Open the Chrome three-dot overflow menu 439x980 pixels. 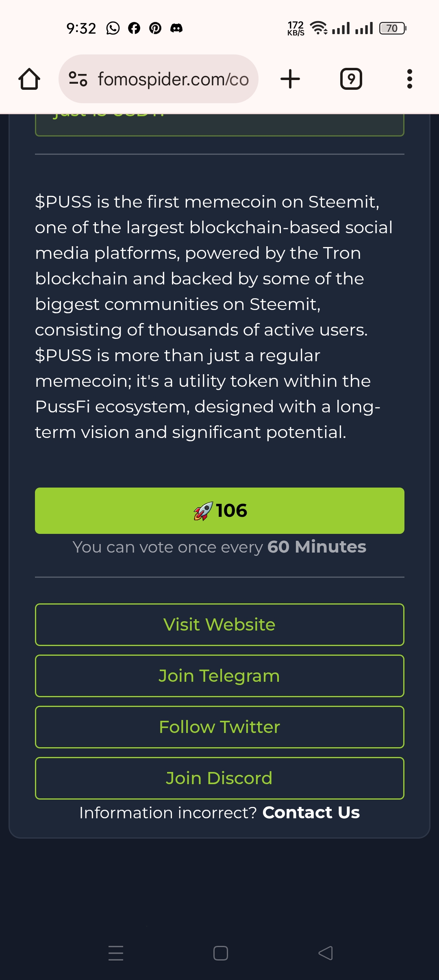click(410, 79)
